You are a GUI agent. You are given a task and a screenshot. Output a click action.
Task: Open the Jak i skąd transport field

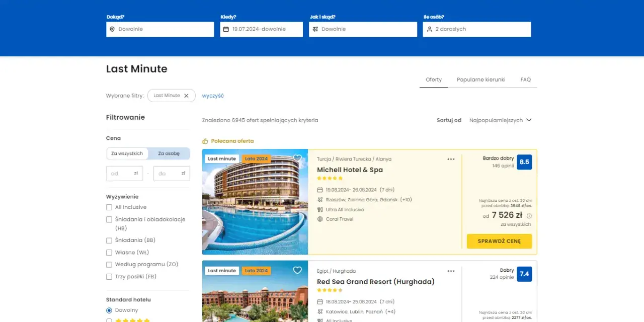[x=363, y=29]
